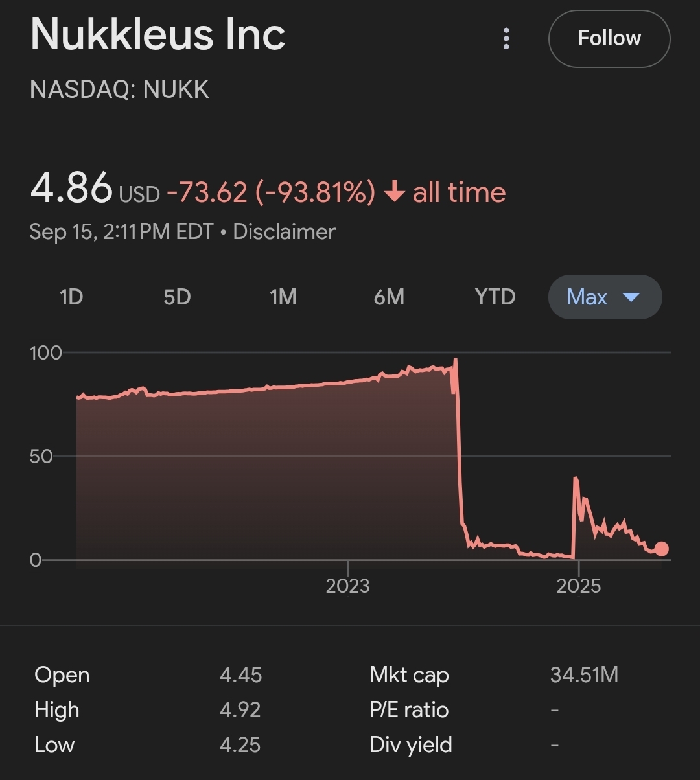Viewport: 700px width, 780px height.
Task: Open the Disclaimer link
Action: click(x=284, y=232)
